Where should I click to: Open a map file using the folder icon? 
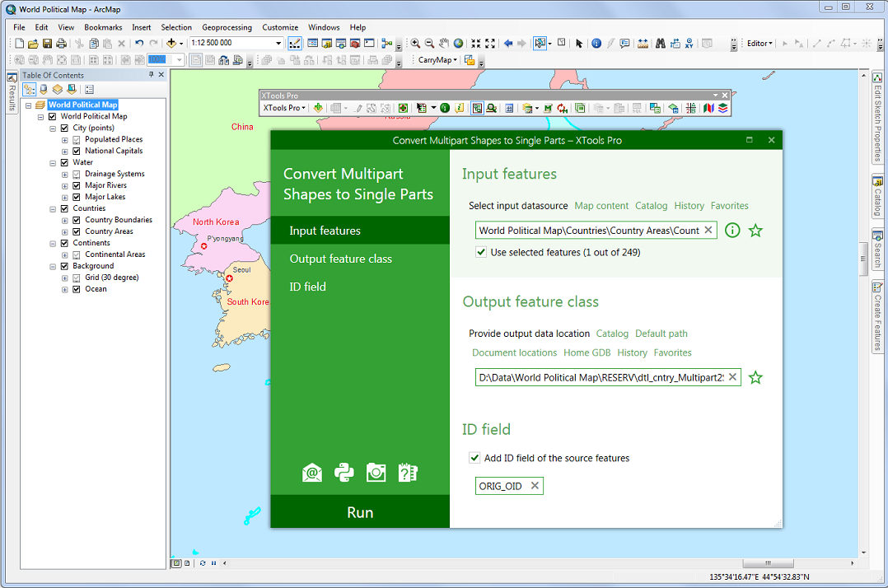pyautogui.click(x=33, y=44)
